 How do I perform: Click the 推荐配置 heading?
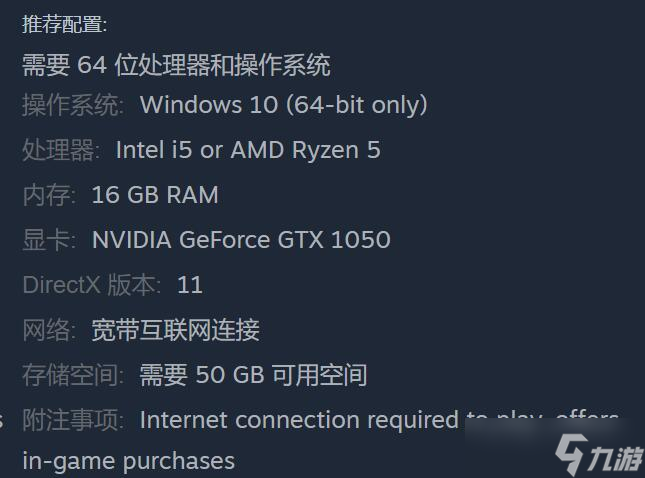coord(65,24)
